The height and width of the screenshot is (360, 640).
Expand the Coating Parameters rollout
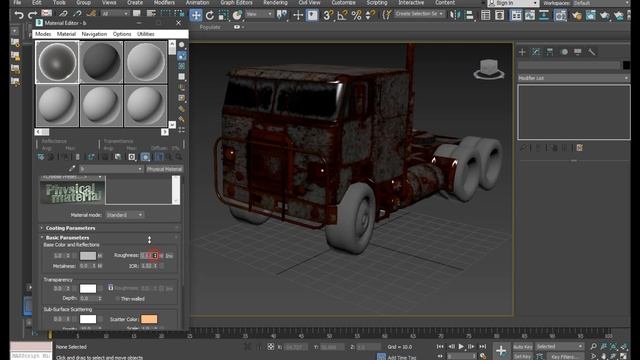click(70, 228)
